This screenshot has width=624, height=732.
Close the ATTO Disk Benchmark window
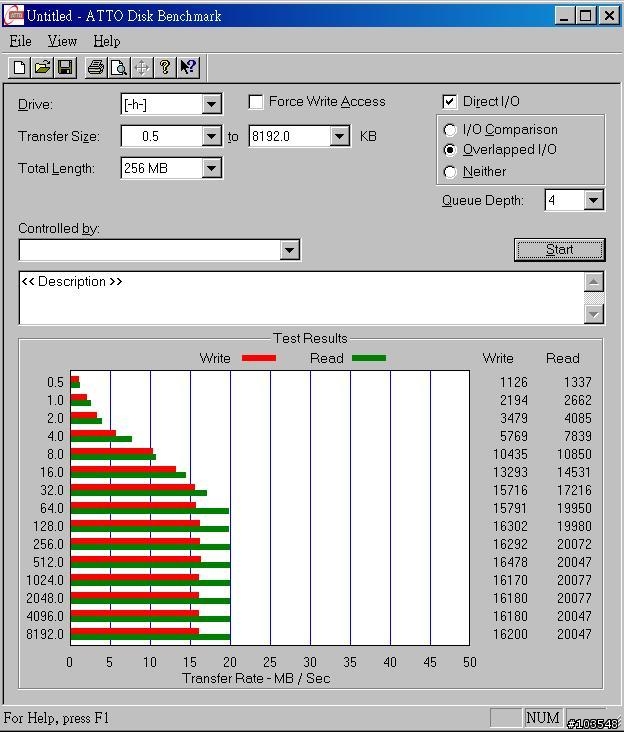(609, 16)
